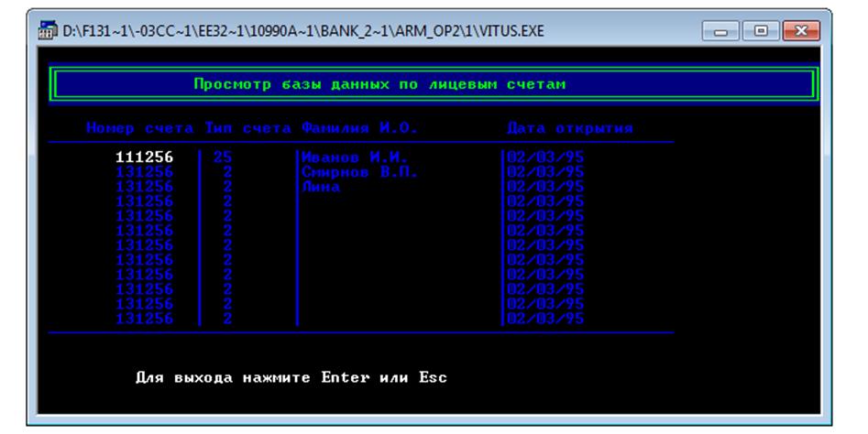Click the "Дата открытия" column header
Viewport: 868px width, 434px height.
point(569,128)
